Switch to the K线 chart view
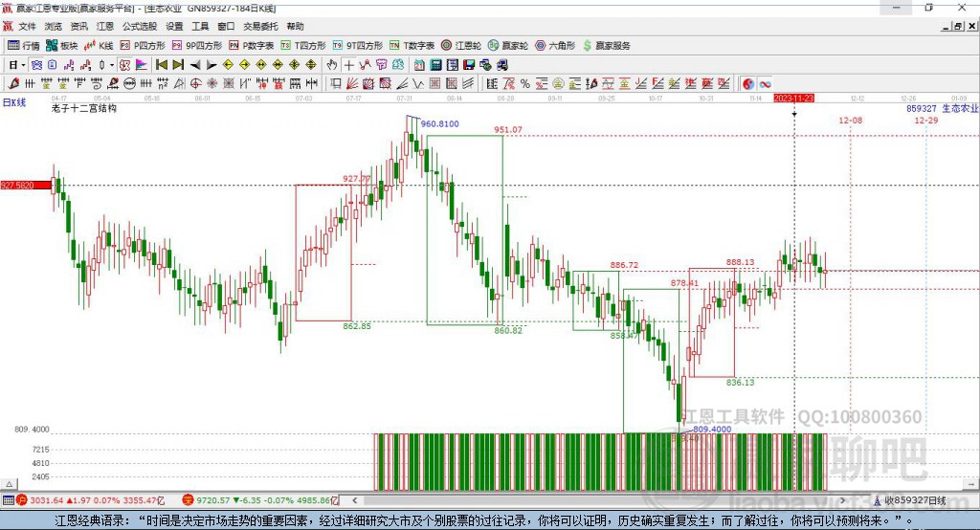The height and width of the screenshot is (530, 980). (x=99, y=46)
